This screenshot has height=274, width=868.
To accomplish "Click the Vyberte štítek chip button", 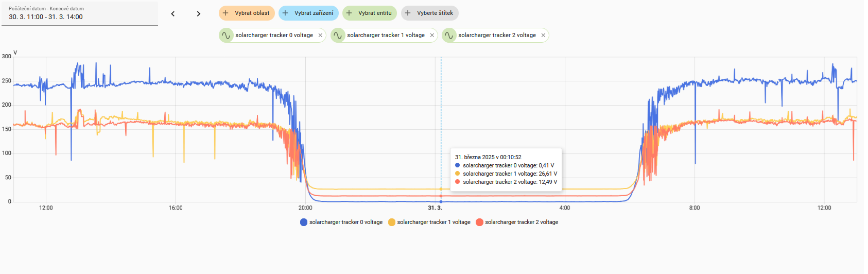I will (430, 13).
